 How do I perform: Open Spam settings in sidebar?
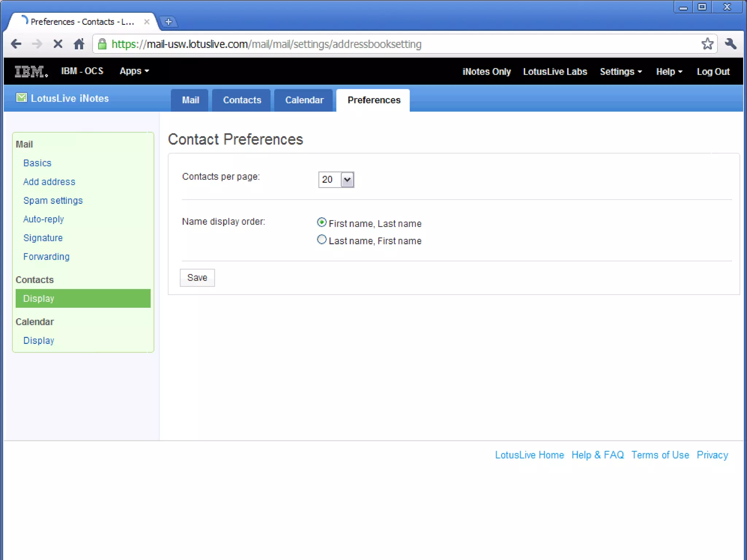coord(53,201)
